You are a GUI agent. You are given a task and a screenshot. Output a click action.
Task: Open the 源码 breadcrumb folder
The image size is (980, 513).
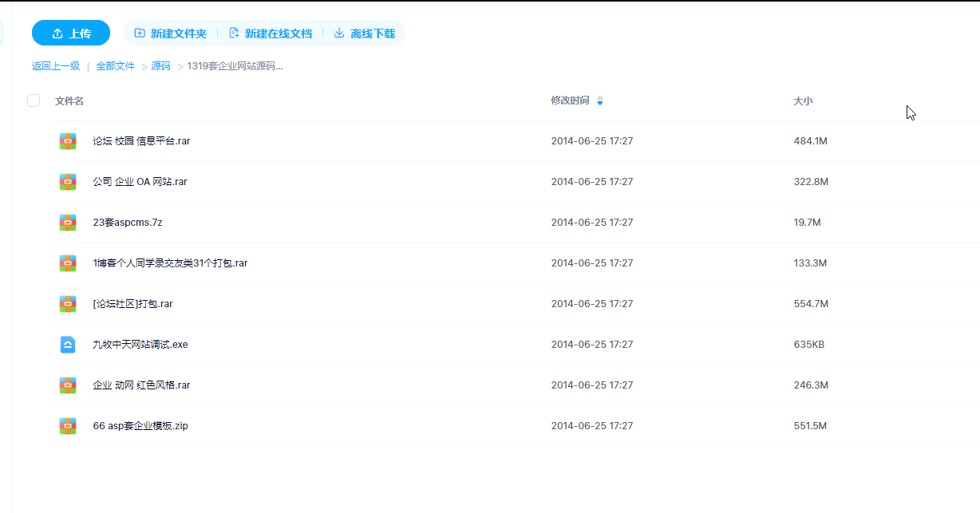tap(161, 66)
